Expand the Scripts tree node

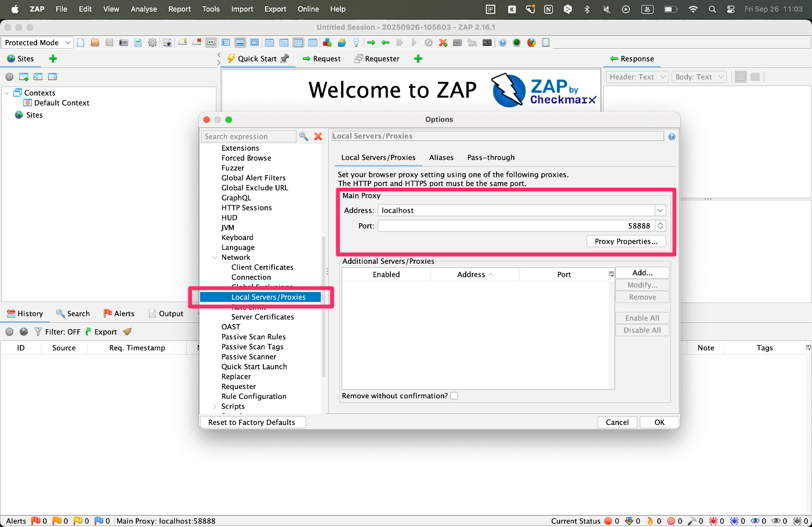click(215, 406)
